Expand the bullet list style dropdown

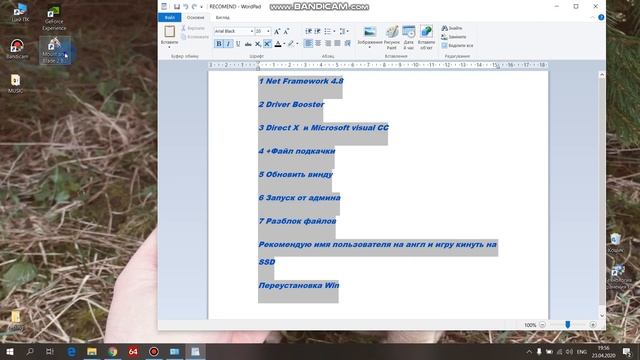tap(334, 31)
